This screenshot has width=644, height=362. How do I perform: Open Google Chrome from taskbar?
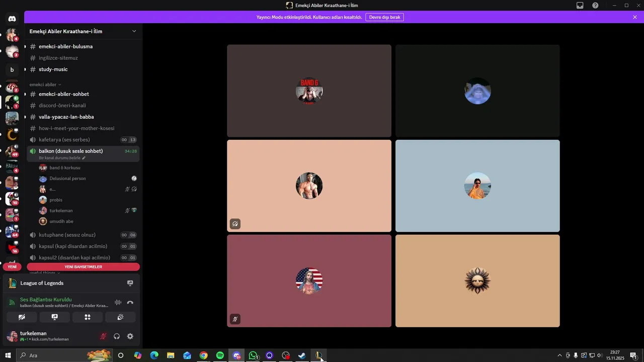pyautogui.click(x=203, y=355)
